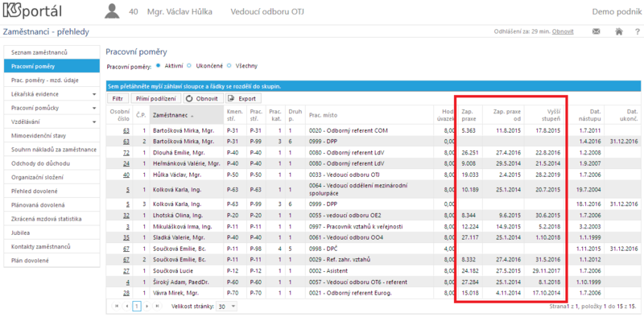Open help via the question mark icon
Screen dimensions: 644x317
click(x=638, y=31)
